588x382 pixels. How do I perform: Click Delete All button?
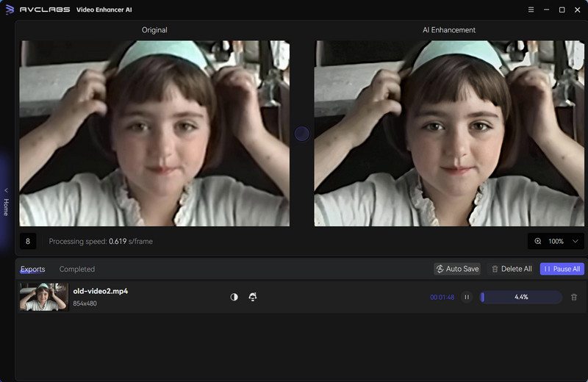pyautogui.click(x=512, y=269)
